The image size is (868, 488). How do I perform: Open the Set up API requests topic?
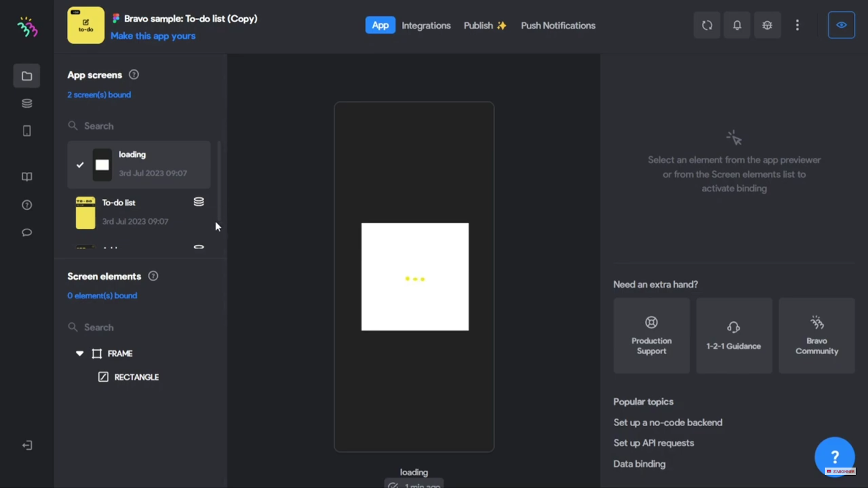tap(653, 442)
